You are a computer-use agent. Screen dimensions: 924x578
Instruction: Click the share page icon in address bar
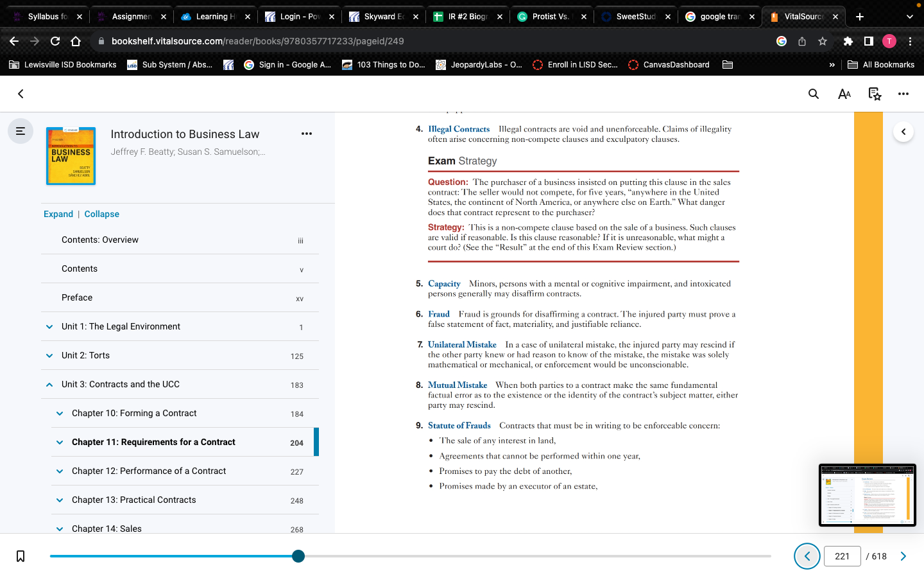coord(802,41)
